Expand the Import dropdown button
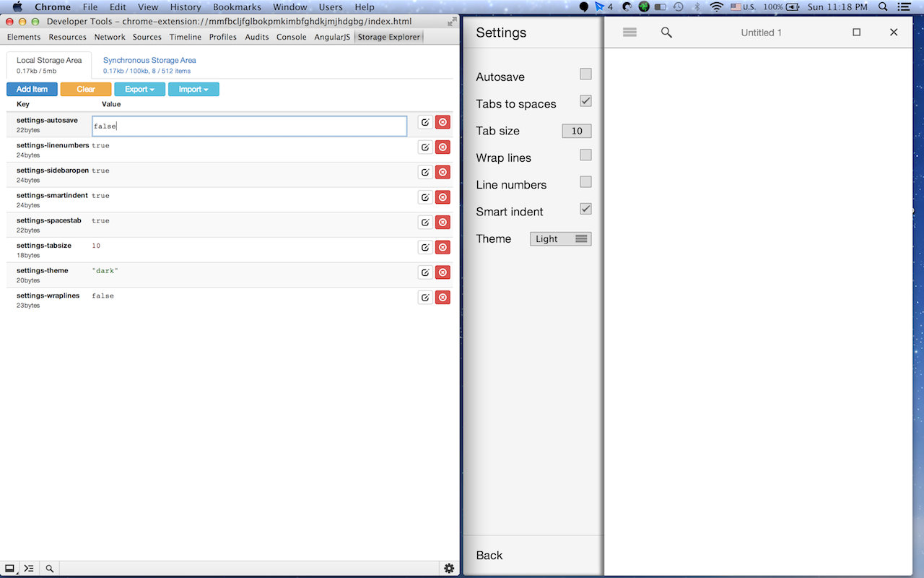The width and height of the screenshot is (924, 578). pos(193,90)
